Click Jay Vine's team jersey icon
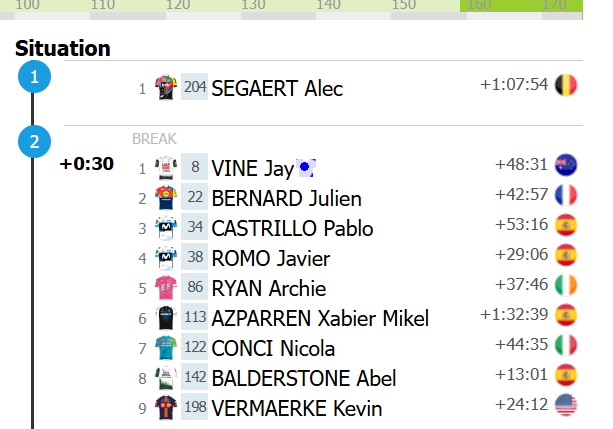This screenshot has height=429, width=613. coord(165,167)
